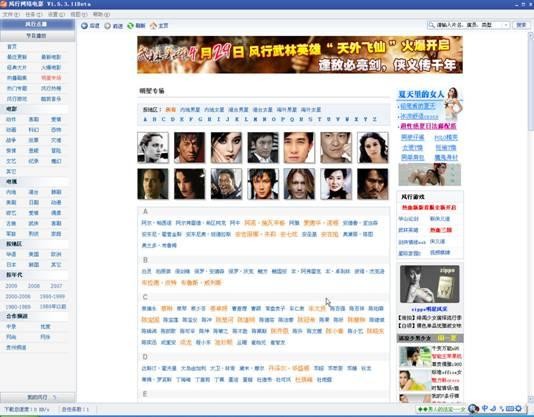Open the 文件 menu in the menu bar

pyautogui.click(x=11, y=14)
